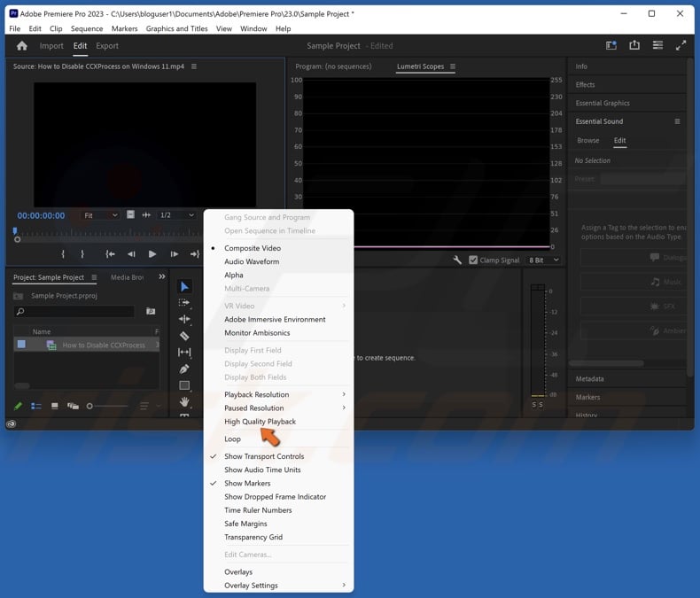Viewport: 700px width, 598px height.
Task: Open the Essential Graphics panel
Action: tap(603, 103)
